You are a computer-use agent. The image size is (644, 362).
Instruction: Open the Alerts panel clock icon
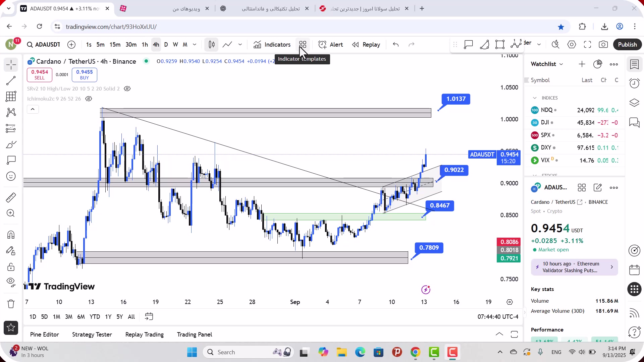coord(634,83)
